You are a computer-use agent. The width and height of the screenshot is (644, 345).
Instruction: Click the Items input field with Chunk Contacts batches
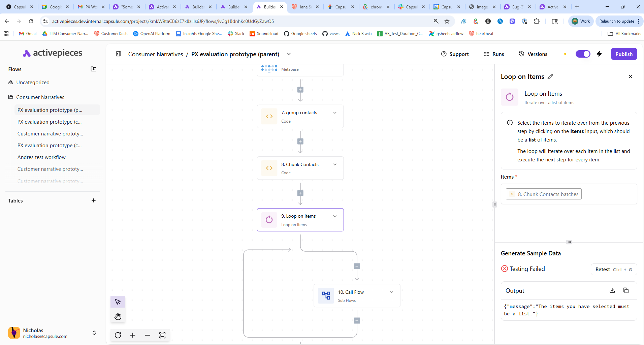(569, 194)
